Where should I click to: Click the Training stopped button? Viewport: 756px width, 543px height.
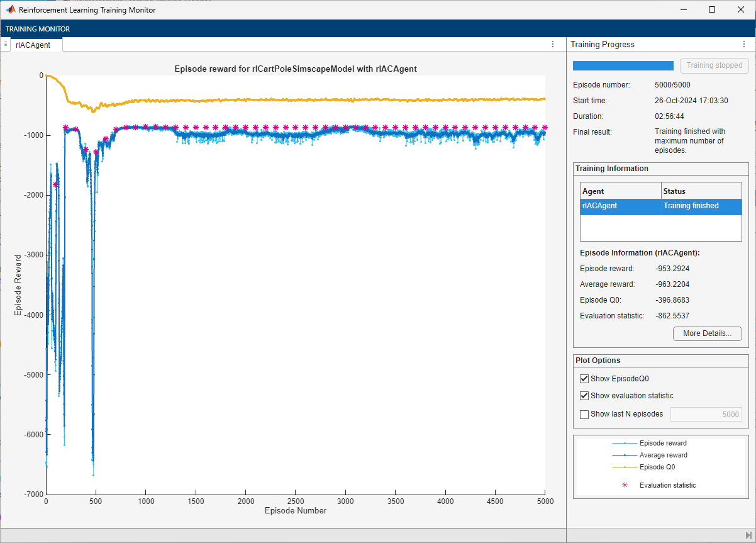714,65
